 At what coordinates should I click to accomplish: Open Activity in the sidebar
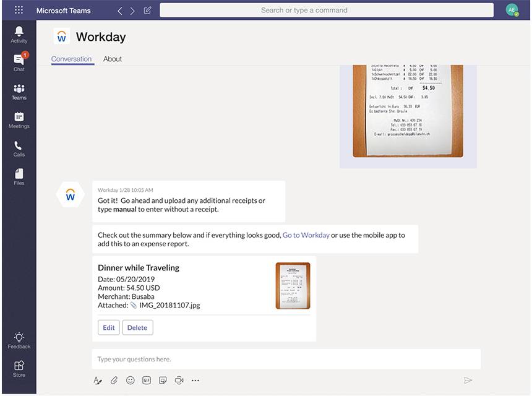[19, 35]
